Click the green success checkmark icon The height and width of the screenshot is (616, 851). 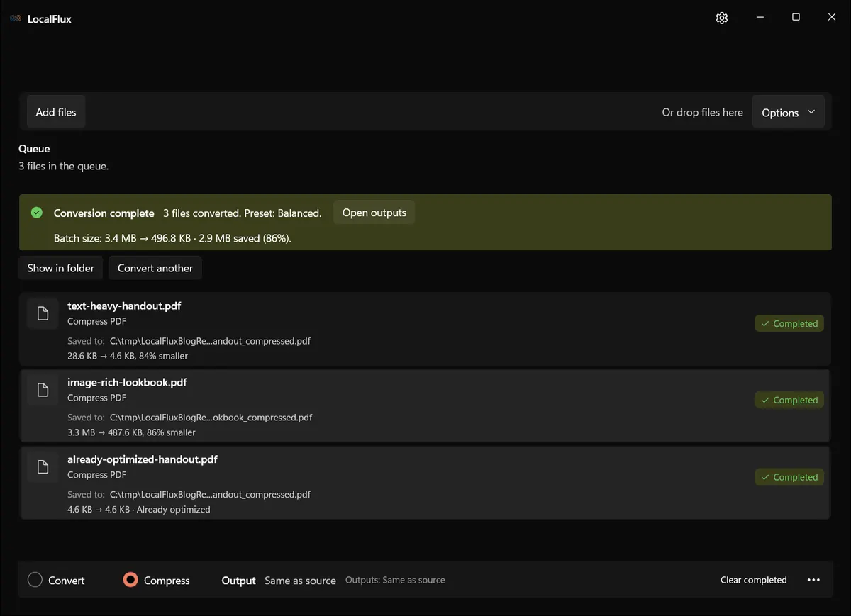point(37,213)
